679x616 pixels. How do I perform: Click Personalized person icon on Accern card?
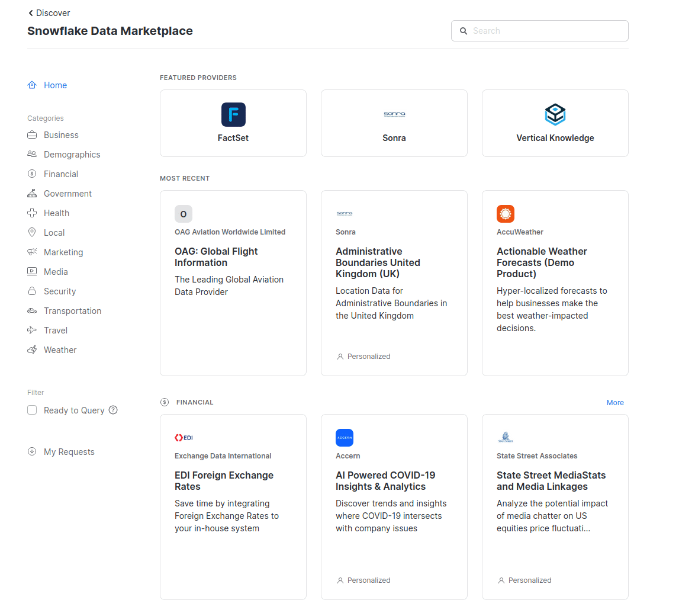340,580
